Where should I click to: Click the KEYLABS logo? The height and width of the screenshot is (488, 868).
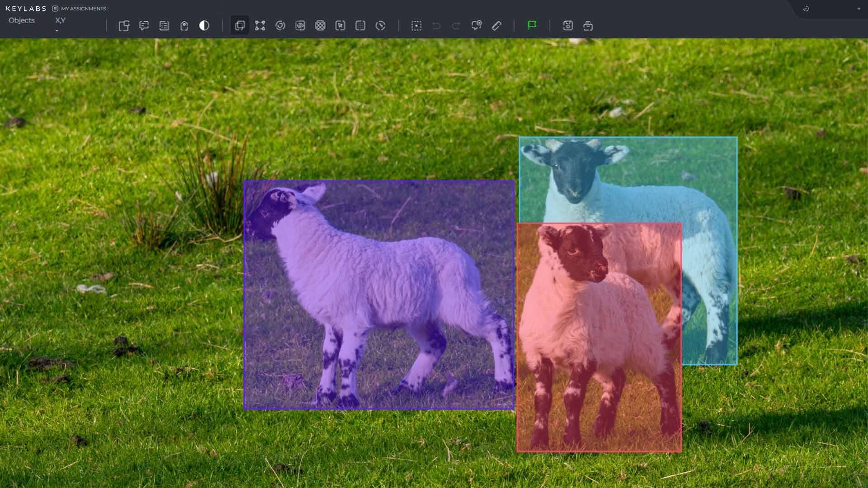pyautogui.click(x=26, y=9)
